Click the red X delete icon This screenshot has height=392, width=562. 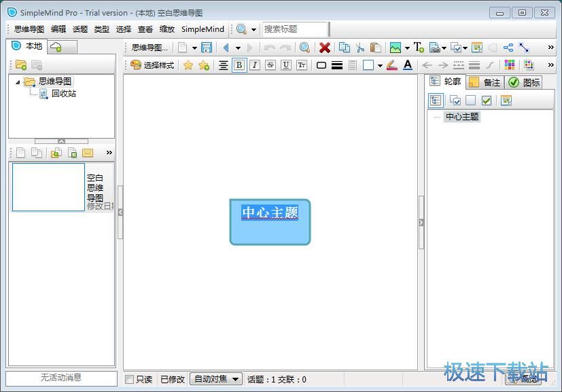click(325, 48)
